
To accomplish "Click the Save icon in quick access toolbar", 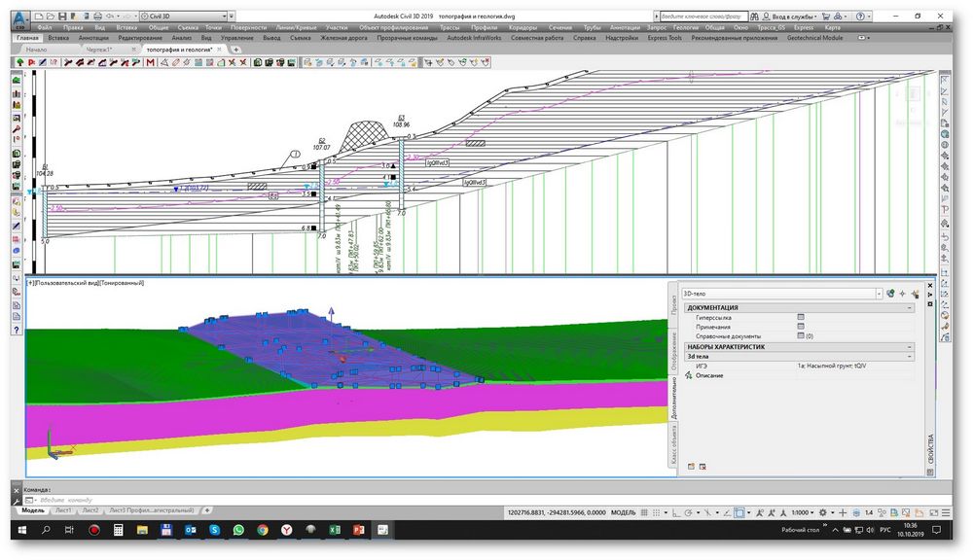I will 62,17.
